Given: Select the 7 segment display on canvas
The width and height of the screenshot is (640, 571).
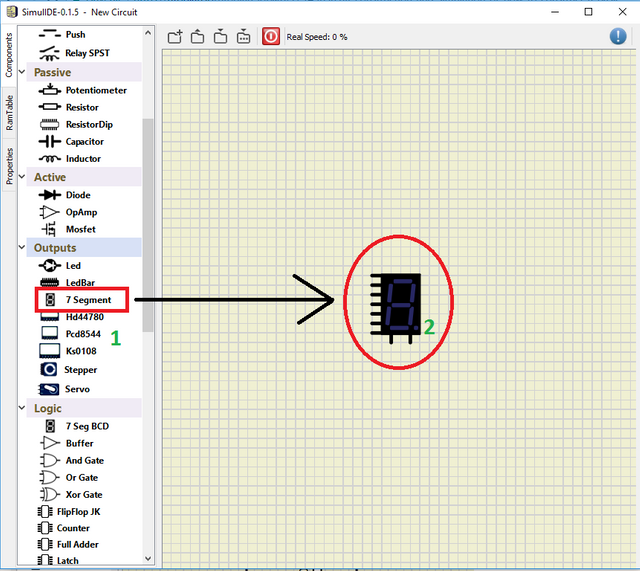Looking at the screenshot, I should [396, 307].
